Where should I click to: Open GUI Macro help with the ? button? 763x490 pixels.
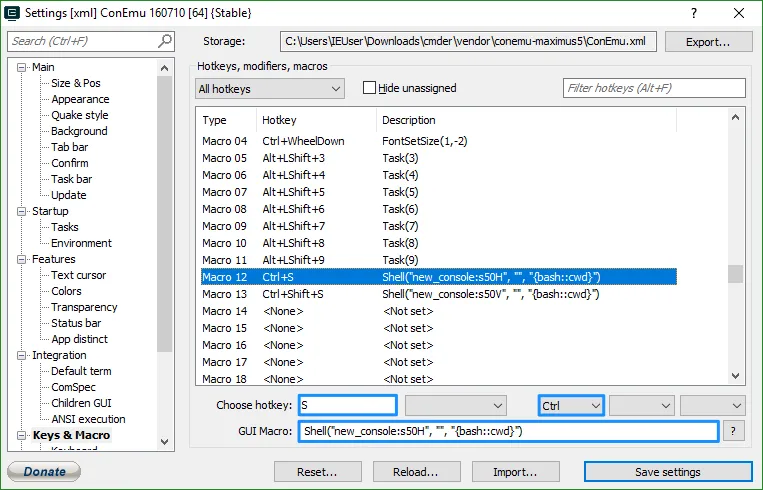[x=735, y=431]
